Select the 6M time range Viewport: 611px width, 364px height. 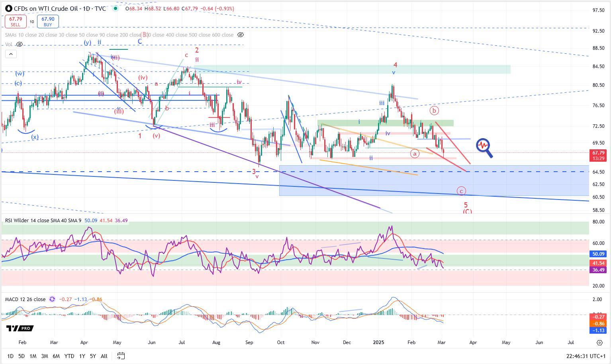tap(56, 356)
